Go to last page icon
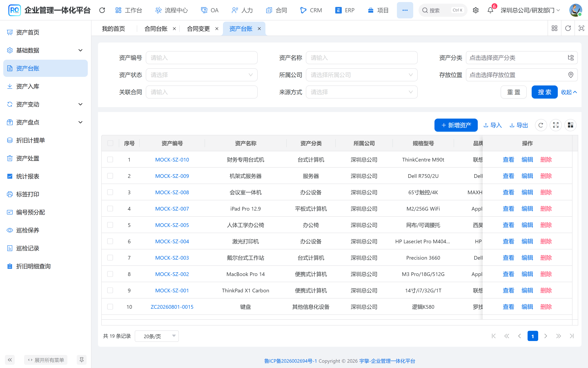Viewport: 588px width, 368px height. point(571,336)
